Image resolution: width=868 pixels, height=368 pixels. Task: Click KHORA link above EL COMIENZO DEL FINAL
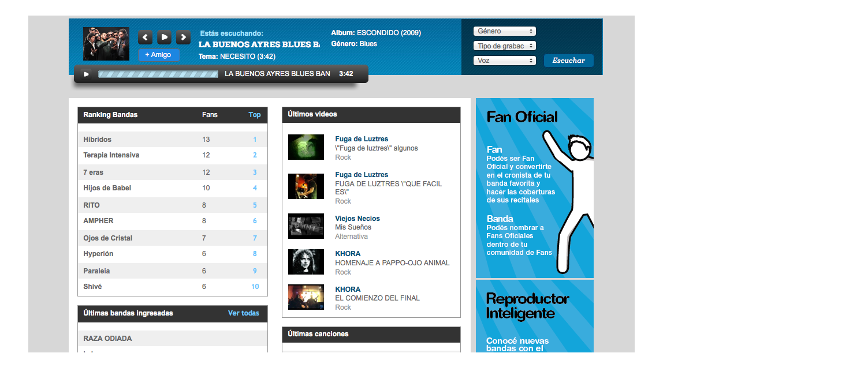pos(348,290)
